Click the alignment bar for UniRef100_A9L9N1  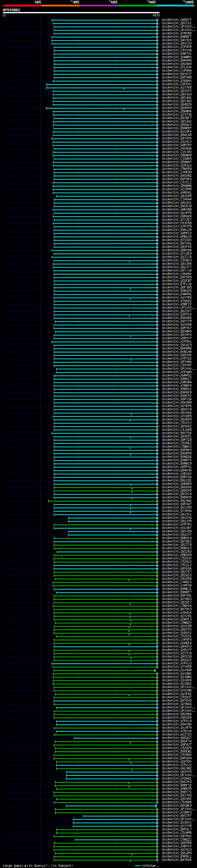(x=103, y=501)
